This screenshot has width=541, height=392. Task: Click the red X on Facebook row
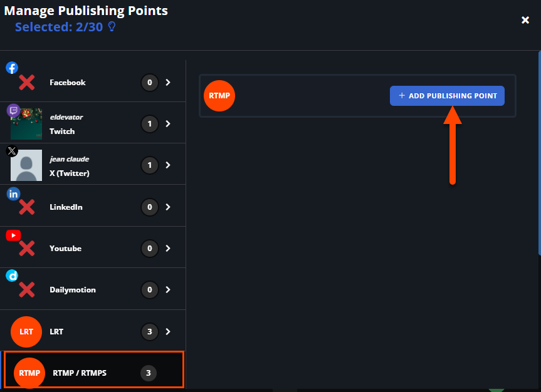pyautogui.click(x=26, y=83)
